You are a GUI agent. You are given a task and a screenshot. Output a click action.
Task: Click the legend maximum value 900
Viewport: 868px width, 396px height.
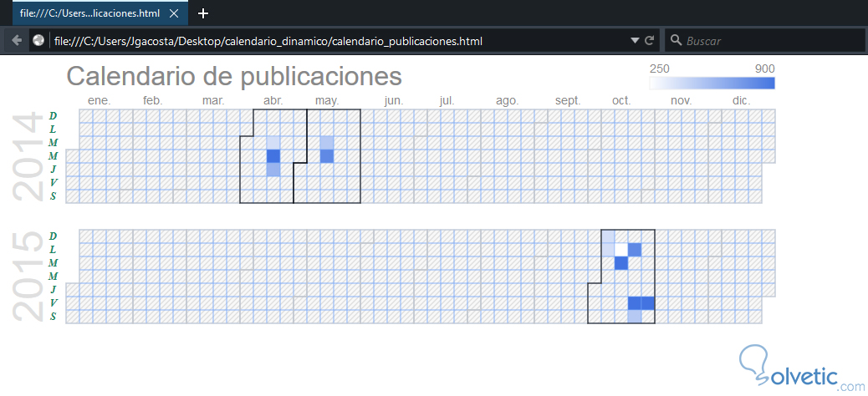pyautogui.click(x=764, y=69)
